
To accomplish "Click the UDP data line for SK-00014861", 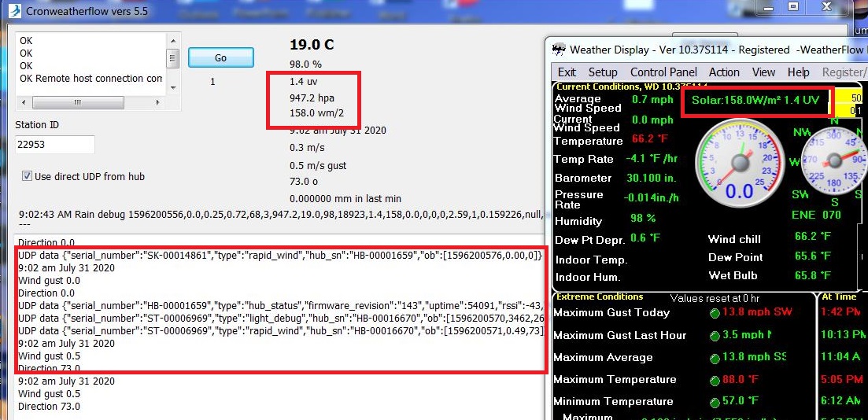I will 280,256.
